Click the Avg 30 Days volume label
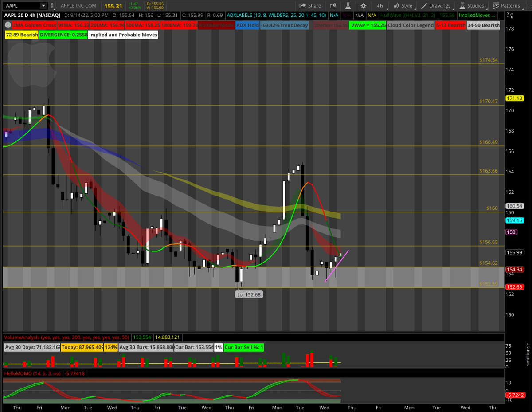532x412 pixels. (x=32, y=347)
